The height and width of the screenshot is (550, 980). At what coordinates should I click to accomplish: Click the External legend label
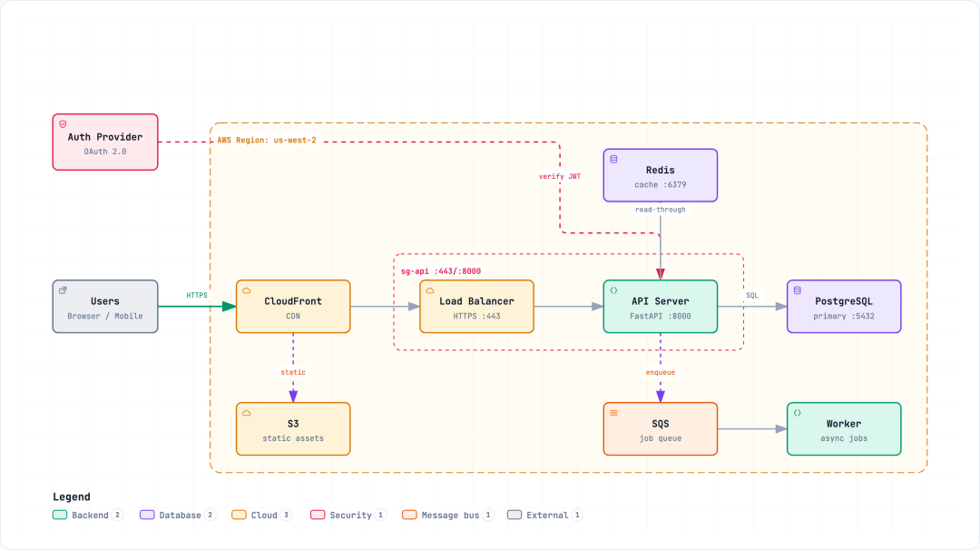547,515
